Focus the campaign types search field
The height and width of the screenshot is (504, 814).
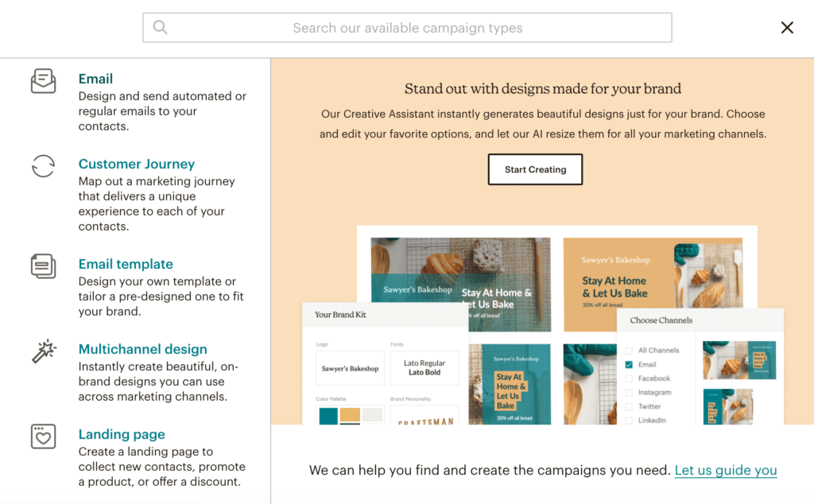pyautogui.click(x=408, y=28)
